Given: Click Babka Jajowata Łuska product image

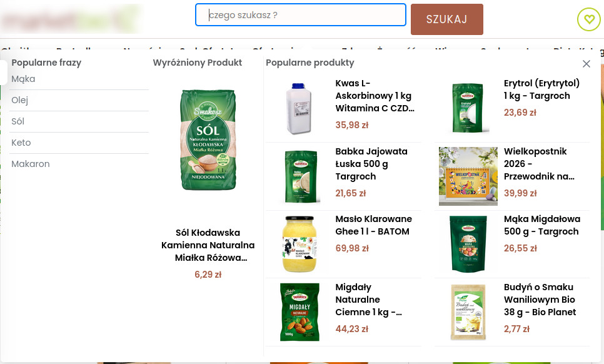Looking at the screenshot, I should pyautogui.click(x=301, y=176).
